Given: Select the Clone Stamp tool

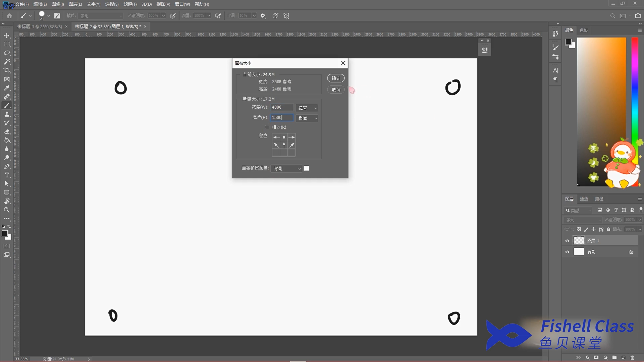Looking at the screenshot, I should point(7,114).
